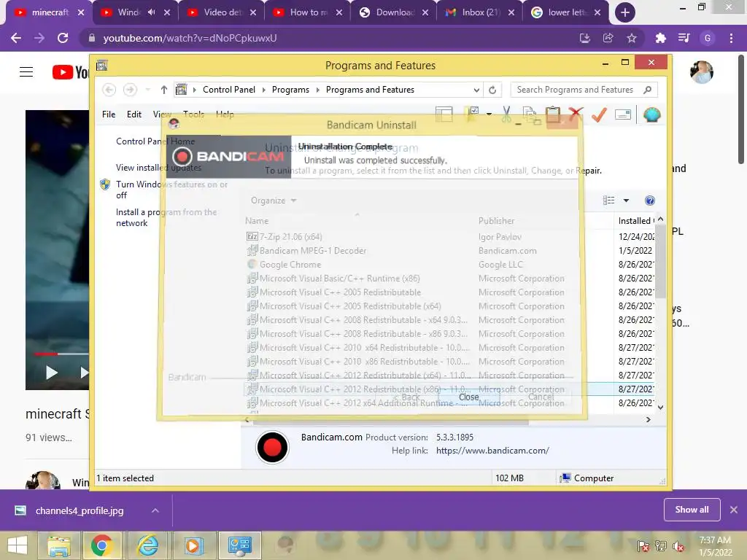Click the Action Center flag tray icon
This screenshot has width=747, height=560.
pyautogui.click(x=643, y=546)
